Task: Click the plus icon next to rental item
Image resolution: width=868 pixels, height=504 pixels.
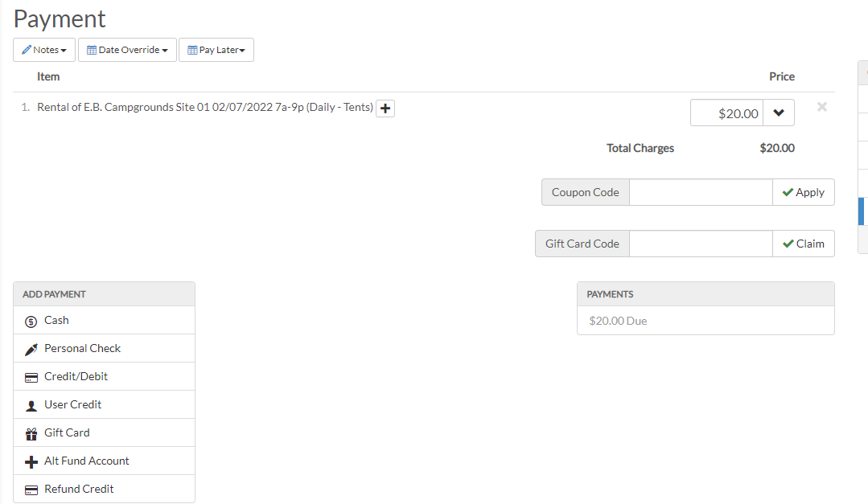Action: (385, 109)
